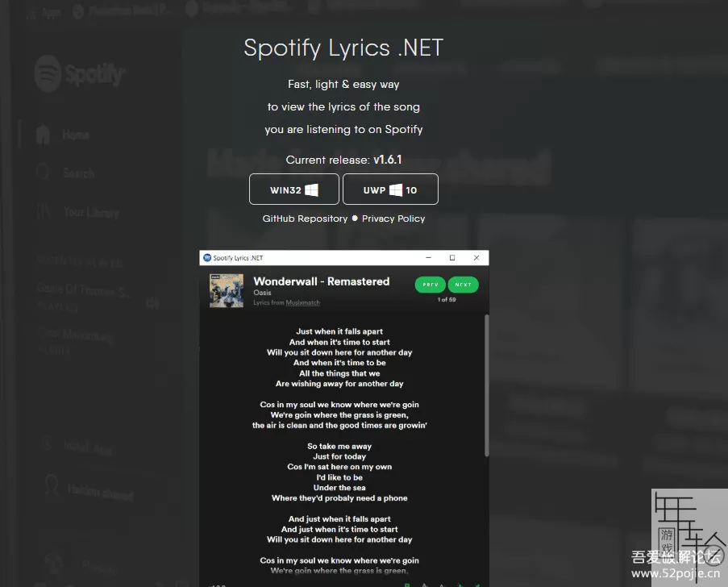728x587 pixels.
Task: Click the lyric line "I'd like to be"
Action: 339,477
